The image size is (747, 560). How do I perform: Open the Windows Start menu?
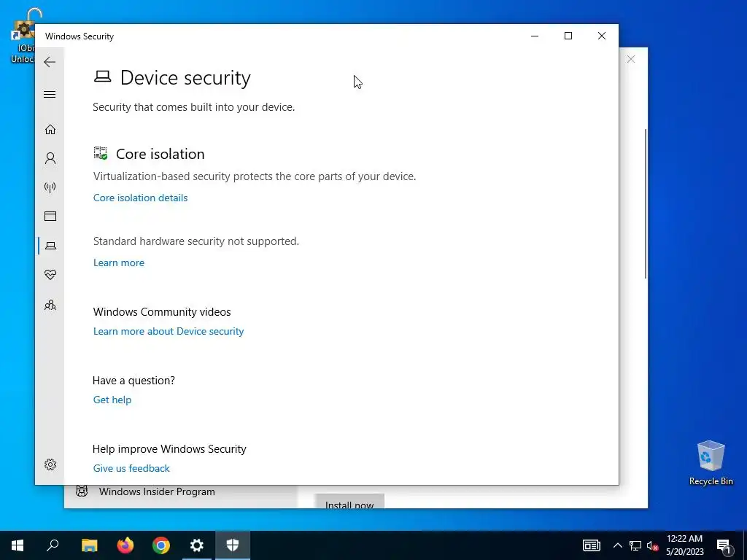18,545
